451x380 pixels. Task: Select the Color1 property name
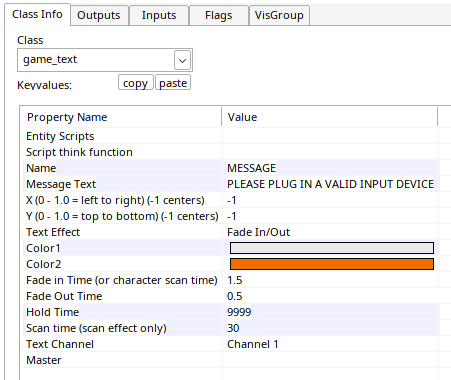click(43, 248)
